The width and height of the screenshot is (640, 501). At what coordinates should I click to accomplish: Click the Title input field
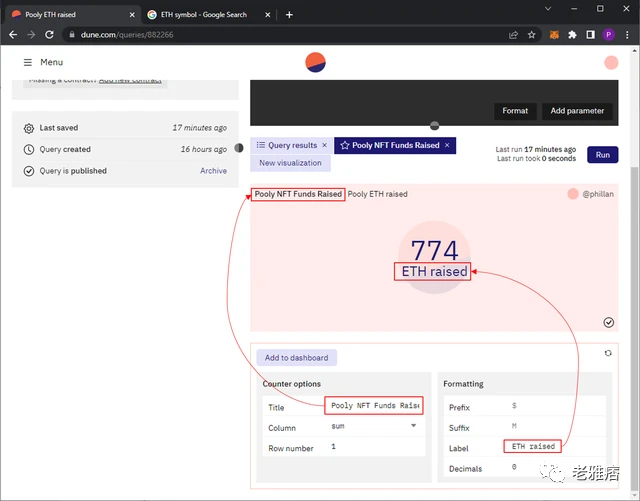click(374, 405)
